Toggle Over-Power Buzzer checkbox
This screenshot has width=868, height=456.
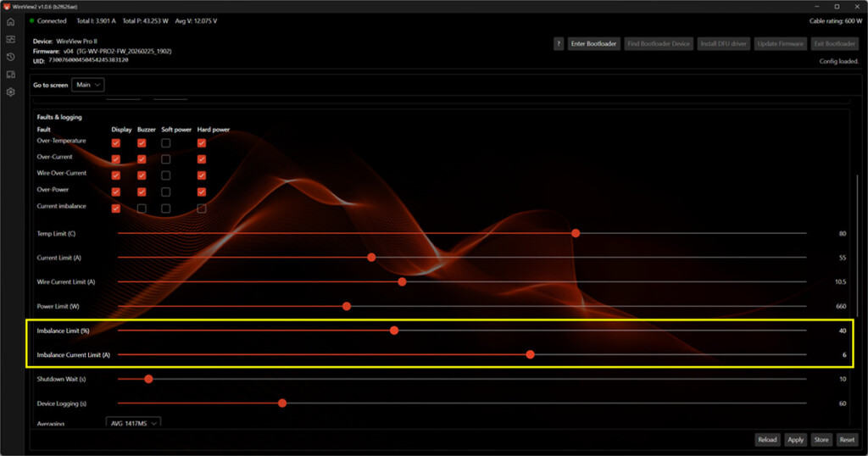point(142,192)
